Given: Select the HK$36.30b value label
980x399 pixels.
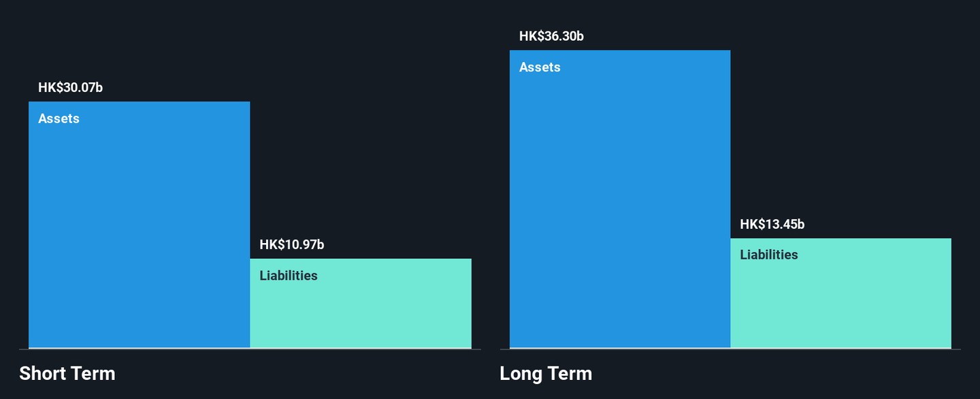Looking at the screenshot, I should (x=551, y=36).
